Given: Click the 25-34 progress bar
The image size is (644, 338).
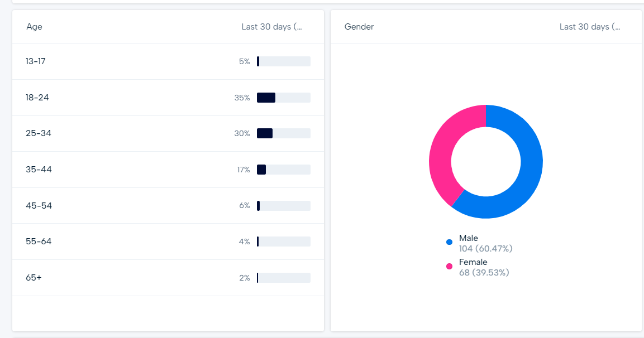Looking at the screenshot, I should (x=283, y=133).
